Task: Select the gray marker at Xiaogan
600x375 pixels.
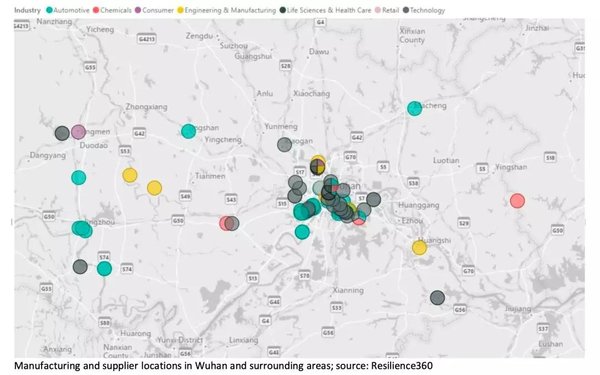Action: (x=284, y=145)
